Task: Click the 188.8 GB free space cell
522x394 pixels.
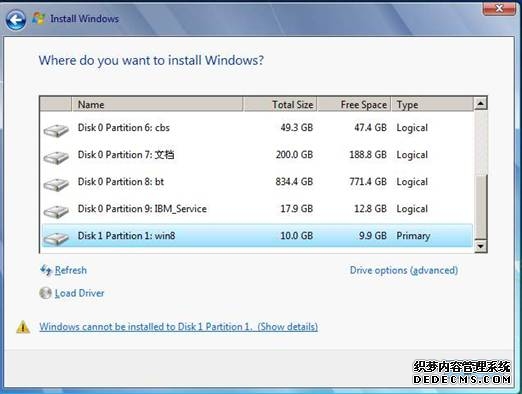Action: tap(368, 155)
